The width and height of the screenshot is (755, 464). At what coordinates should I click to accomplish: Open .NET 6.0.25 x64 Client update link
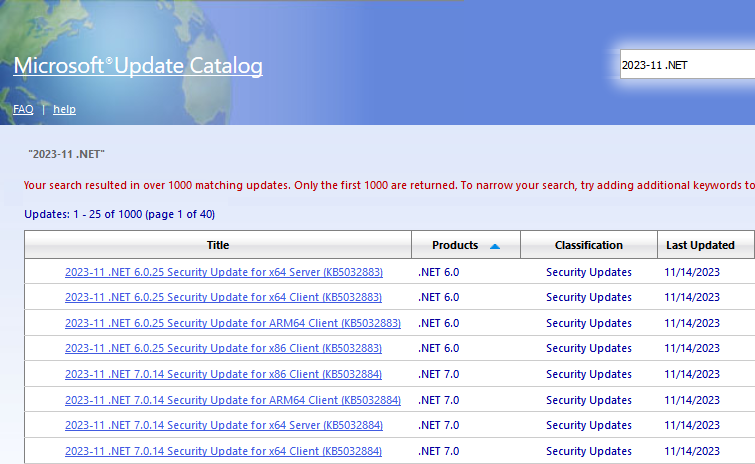point(223,297)
